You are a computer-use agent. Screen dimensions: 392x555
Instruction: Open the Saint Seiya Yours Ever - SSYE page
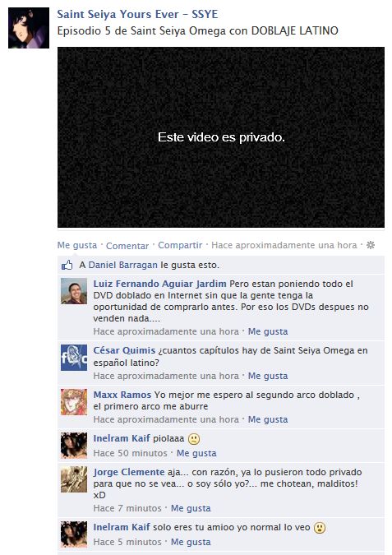tap(137, 14)
